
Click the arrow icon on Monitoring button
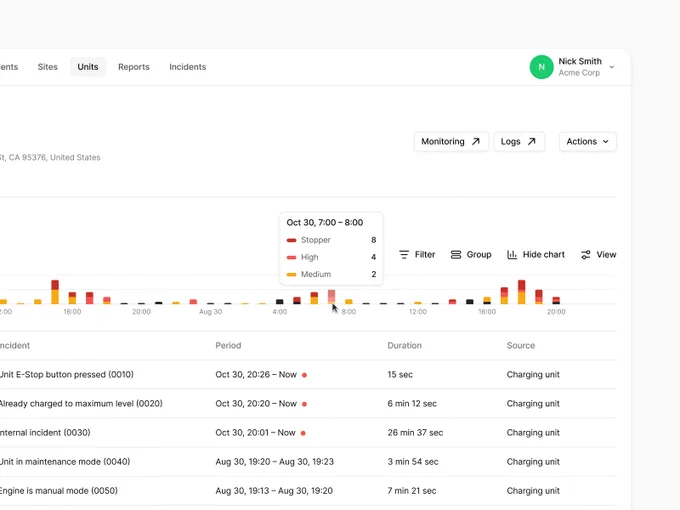click(476, 141)
